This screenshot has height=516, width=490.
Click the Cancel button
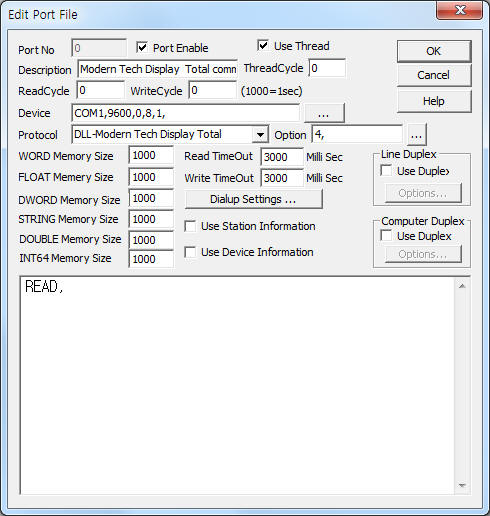tap(434, 75)
